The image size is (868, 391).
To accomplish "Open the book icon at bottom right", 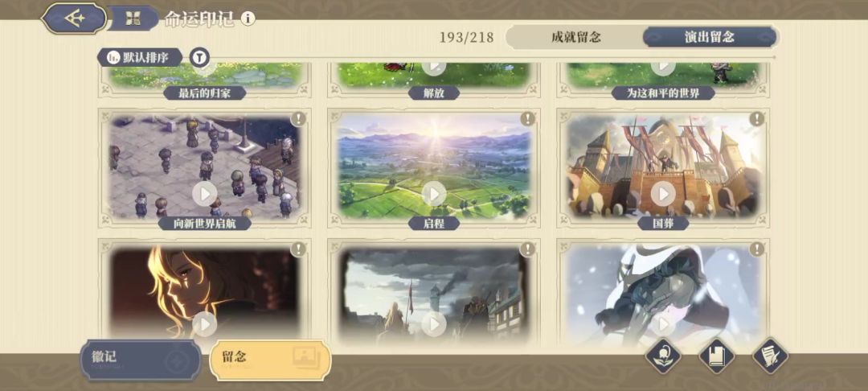I will [717, 356].
